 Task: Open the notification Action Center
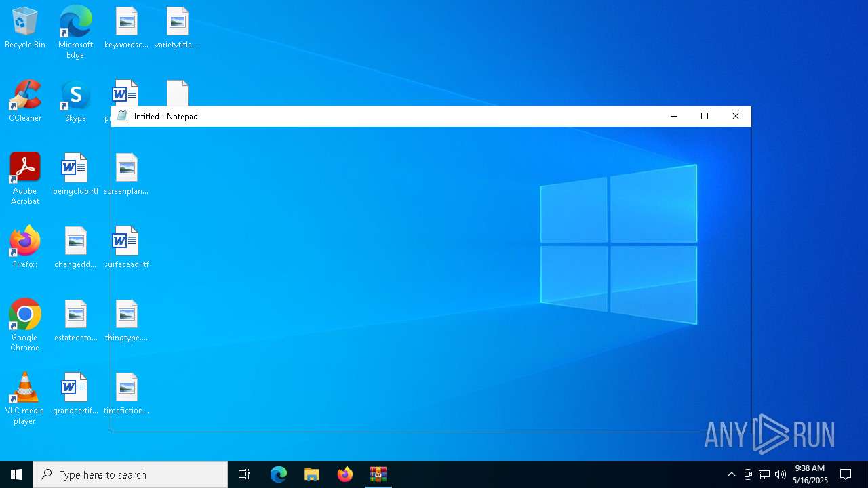point(846,474)
